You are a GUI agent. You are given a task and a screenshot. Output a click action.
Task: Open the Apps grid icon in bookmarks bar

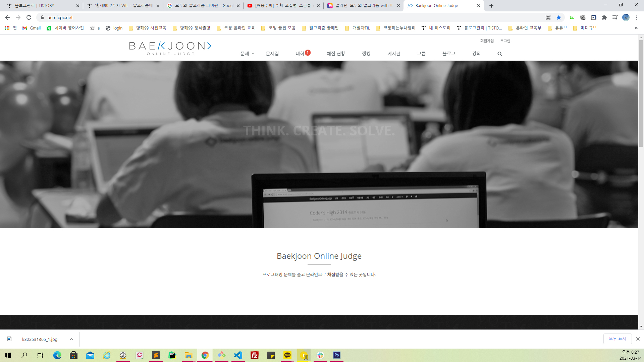[x=7, y=28]
